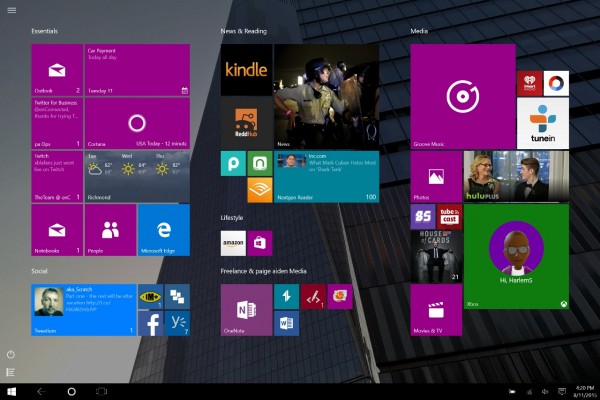Open the dark red pen tile
Viewport: 600px width, 400px height.
(313, 296)
